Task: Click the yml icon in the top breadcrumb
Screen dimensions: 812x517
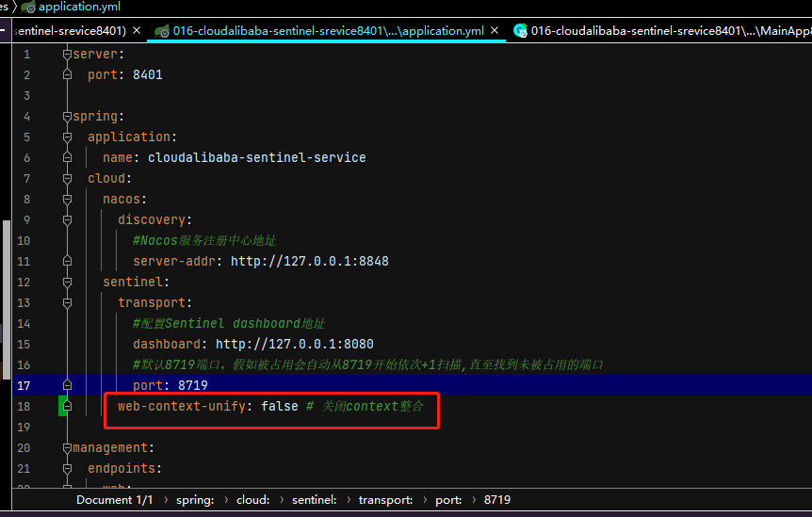Action: coord(28,8)
